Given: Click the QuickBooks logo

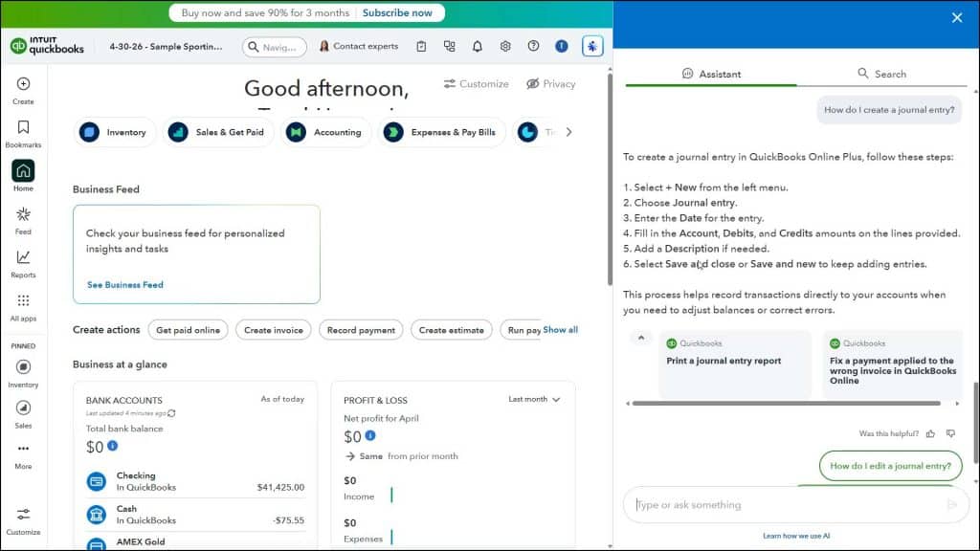Looking at the screenshot, I should tap(47, 46).
